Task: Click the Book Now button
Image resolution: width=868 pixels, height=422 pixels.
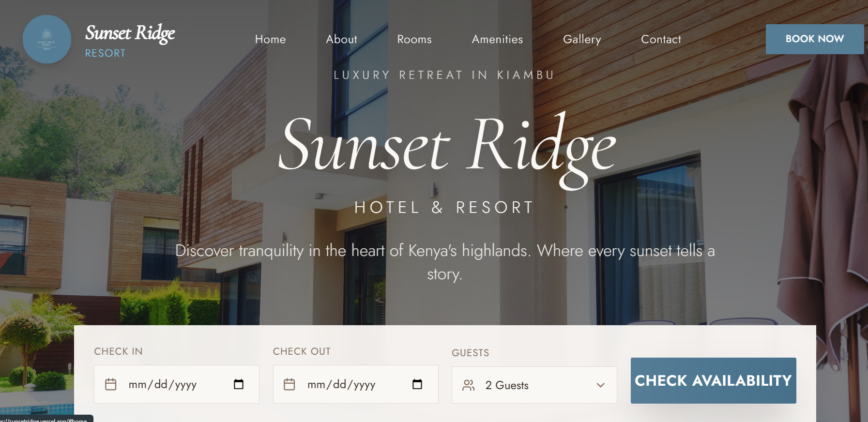Action: coord(815,39)
